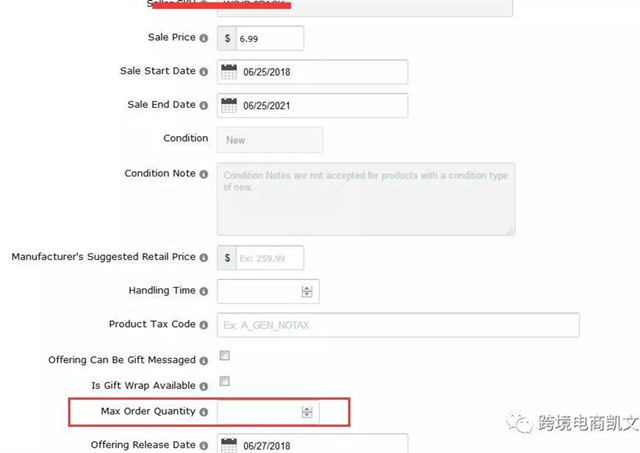Click the info icon for Manufacturer's Suggested Retail Price
This screenshot has height=453, width=640.
click(x=204, y=257)
